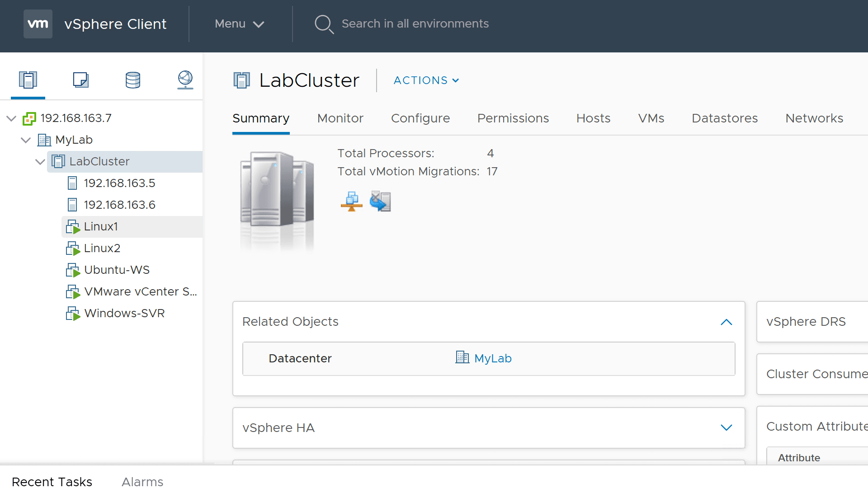Click the MyLab datacenter icon in tree
Image resolution: width=868 pixels, height=488 pixels.
coord(44,140)
